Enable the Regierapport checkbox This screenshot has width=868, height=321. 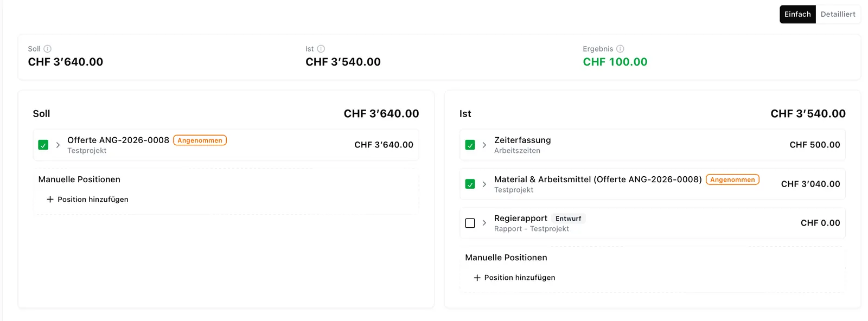pyautogui.click(x=470, y=223)
